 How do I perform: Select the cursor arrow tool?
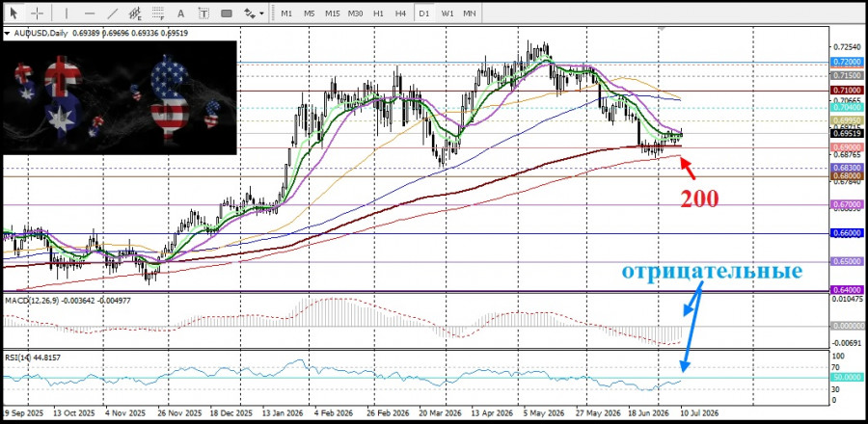click(14, 13)
